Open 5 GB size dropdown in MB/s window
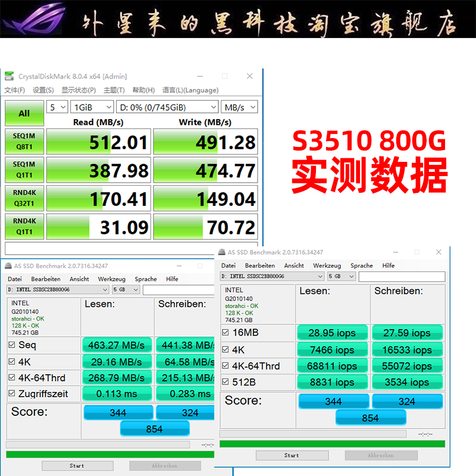 126,290
